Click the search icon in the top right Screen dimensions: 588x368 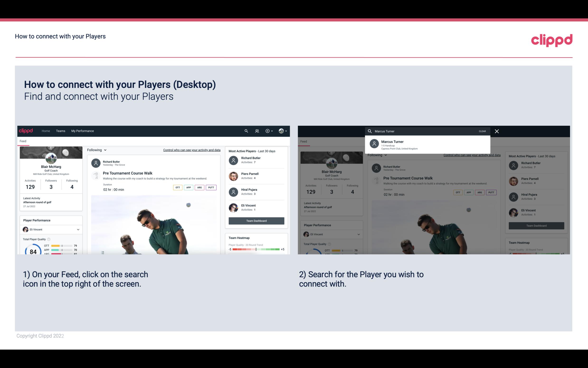tap(246, 131)
